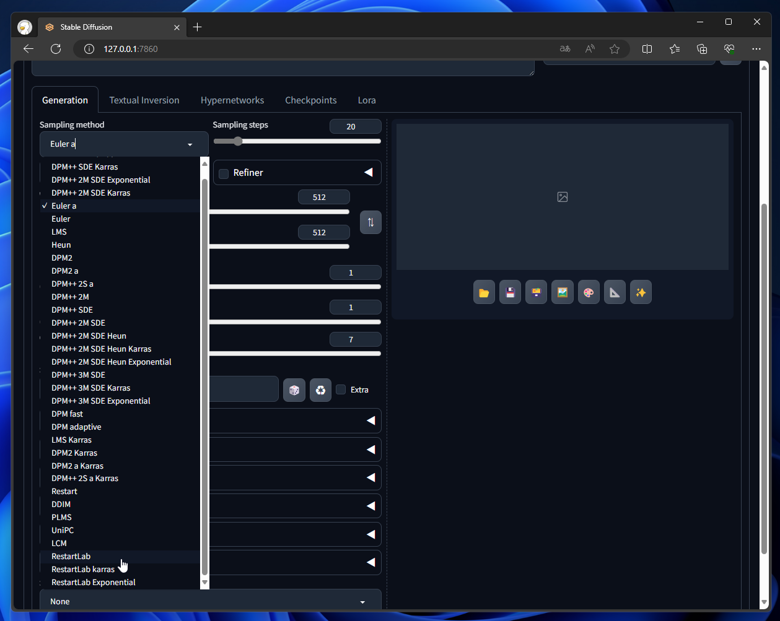Open the None dropdown at bottom
780x621 pixels.
tap(210, 601)
